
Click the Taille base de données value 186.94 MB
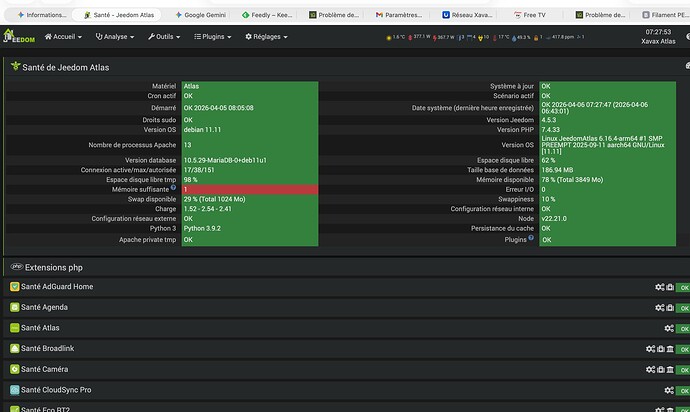click(557, 170)
